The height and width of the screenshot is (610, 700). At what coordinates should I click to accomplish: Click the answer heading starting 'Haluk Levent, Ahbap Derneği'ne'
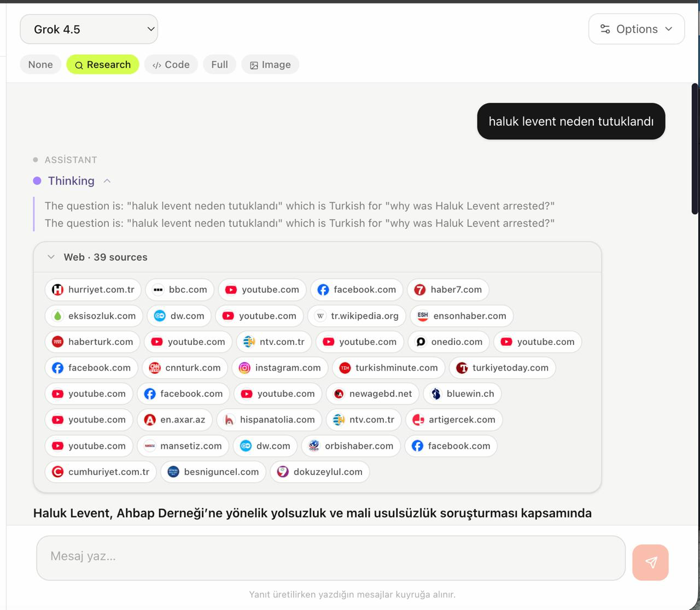[312, 513]
